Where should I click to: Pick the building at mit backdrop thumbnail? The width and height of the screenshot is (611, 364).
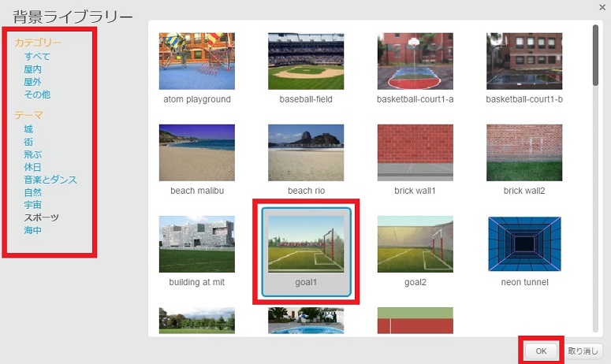tap(197, 244)
